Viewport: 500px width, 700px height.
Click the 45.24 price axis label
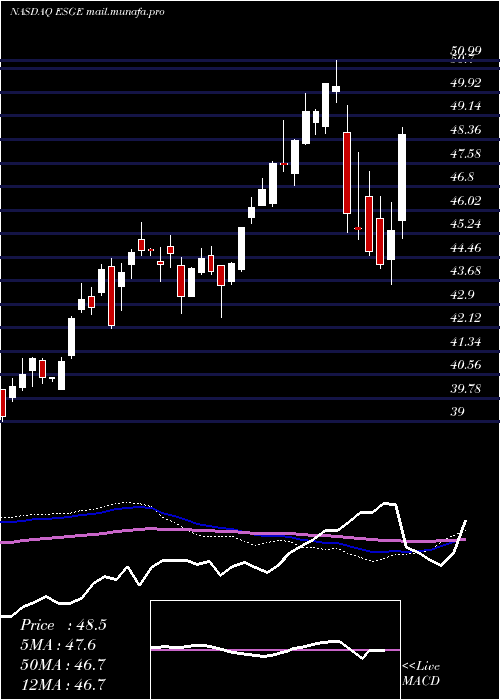click(x=466, y=224)
